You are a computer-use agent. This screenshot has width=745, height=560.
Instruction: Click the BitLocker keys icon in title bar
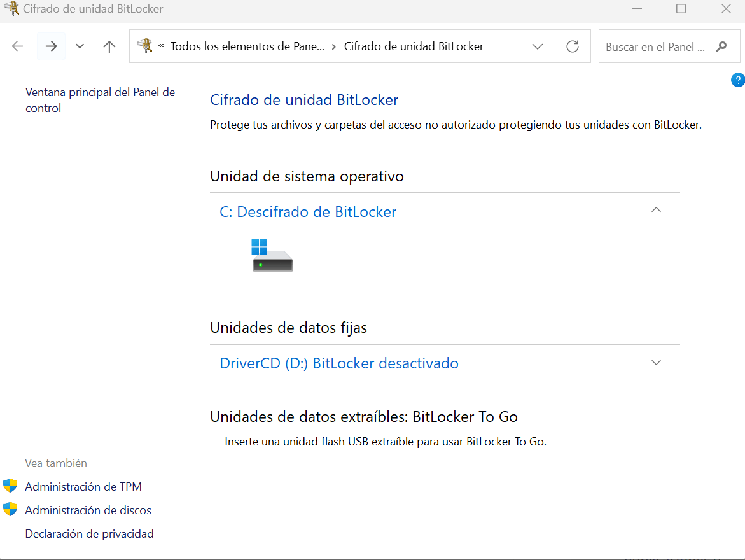tap(11, 8)
